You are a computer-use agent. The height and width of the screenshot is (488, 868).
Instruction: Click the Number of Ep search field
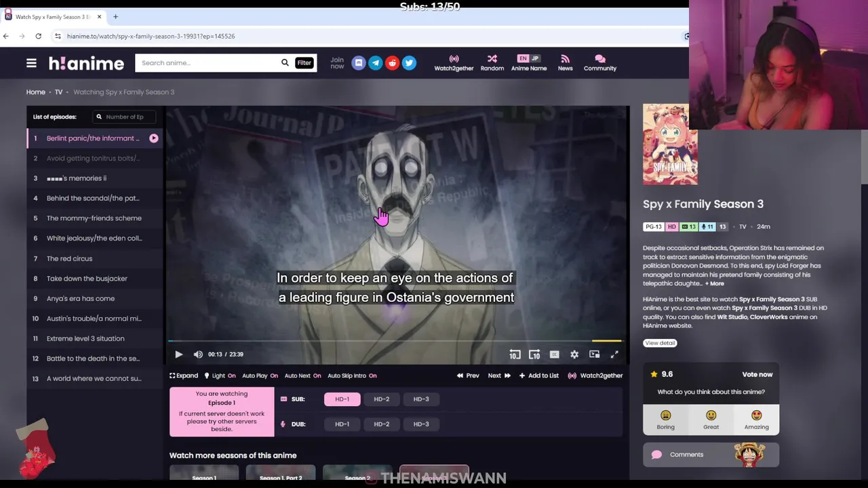[125, 117]
